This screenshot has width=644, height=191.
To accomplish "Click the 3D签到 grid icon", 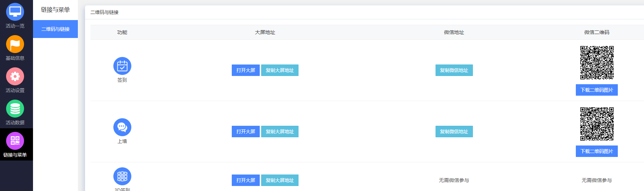I will point(122,176).
